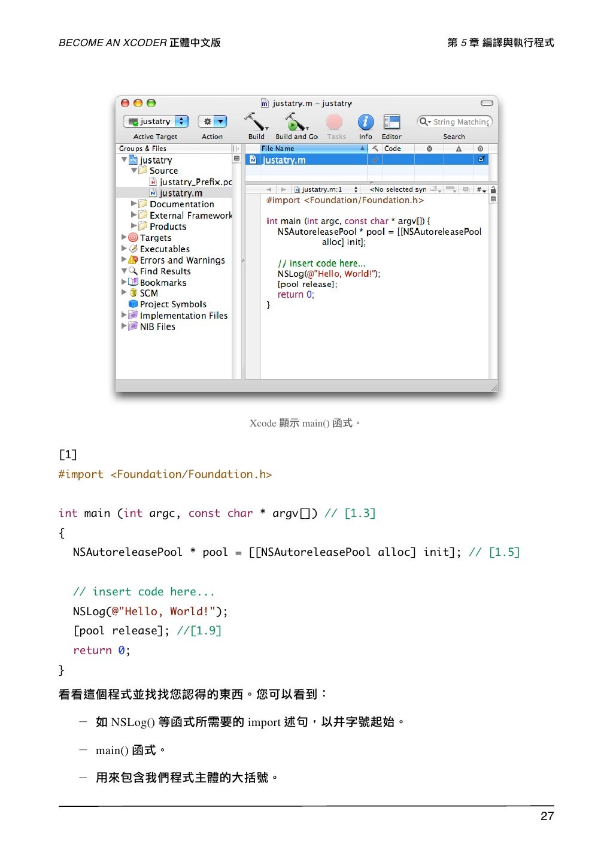Click the Source folder icon

pyautogui.click(x=143, y=171)
